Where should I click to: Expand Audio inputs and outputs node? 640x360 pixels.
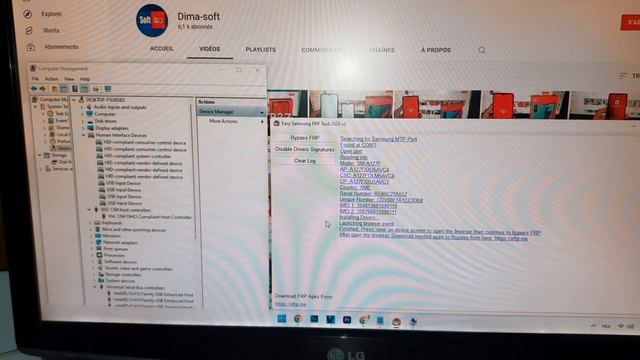pyautogui.click(x=83, y=107)
